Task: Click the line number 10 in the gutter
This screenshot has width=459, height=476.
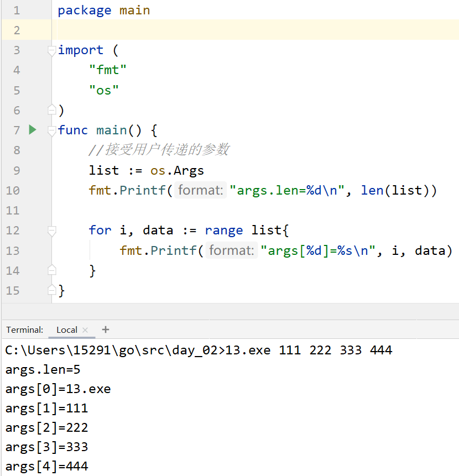Action: [x=13, y=191]
